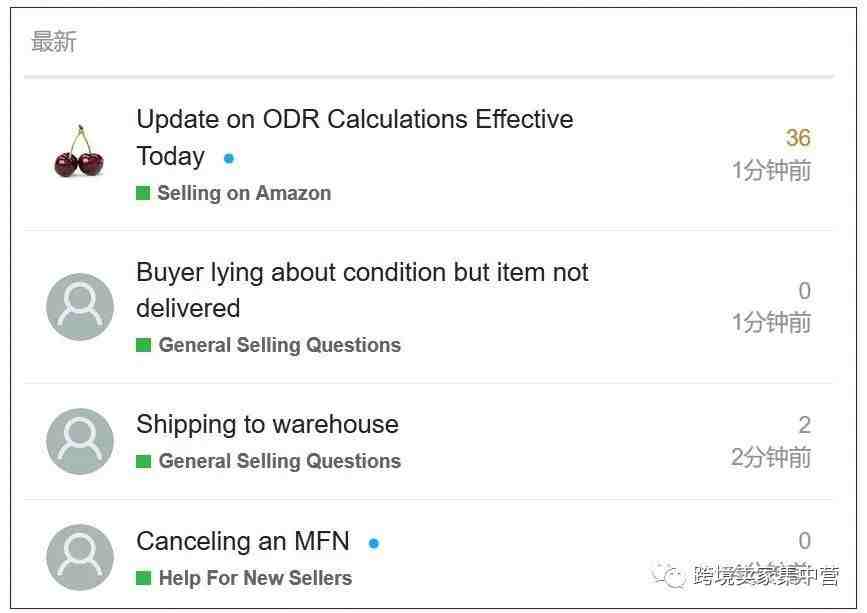Click green square before Help For New Sellers

click(143, 578)
